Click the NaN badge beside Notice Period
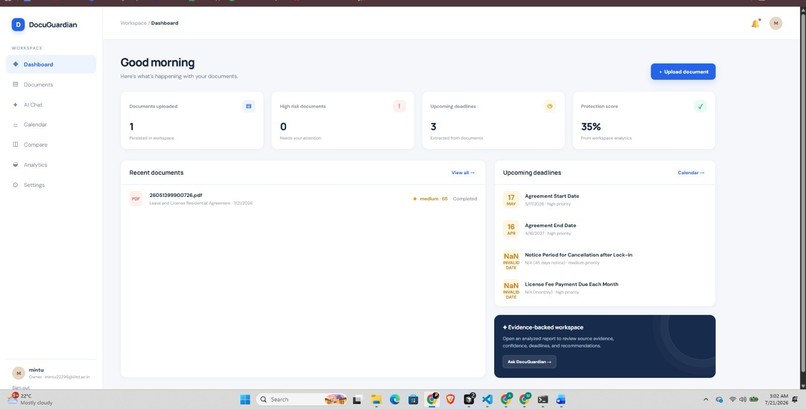The width and height of the screenshot is (806, 409). [x=511, y=261]
